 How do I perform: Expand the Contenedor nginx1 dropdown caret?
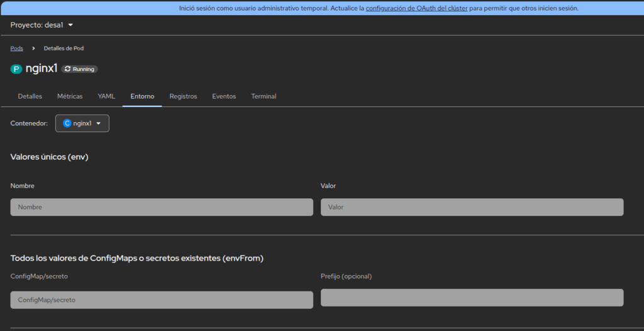coord(99,123)
